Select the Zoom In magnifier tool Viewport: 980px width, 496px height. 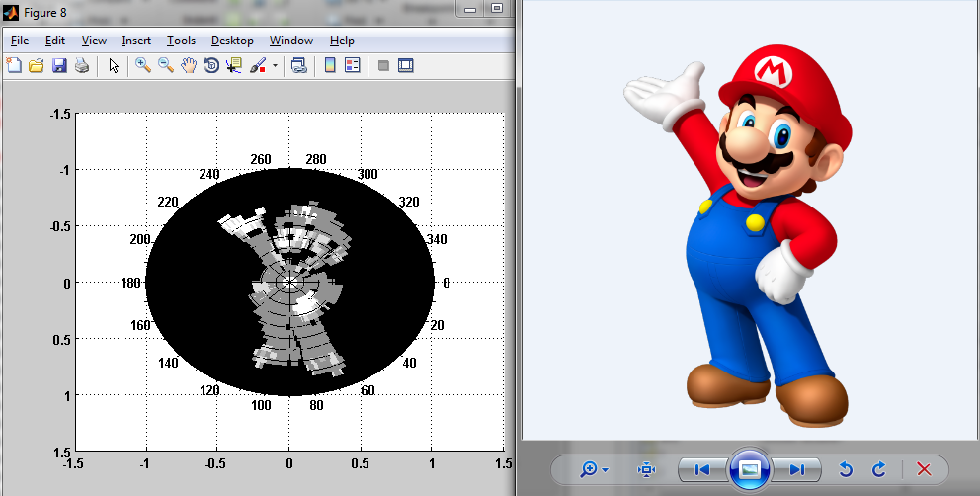143,65
